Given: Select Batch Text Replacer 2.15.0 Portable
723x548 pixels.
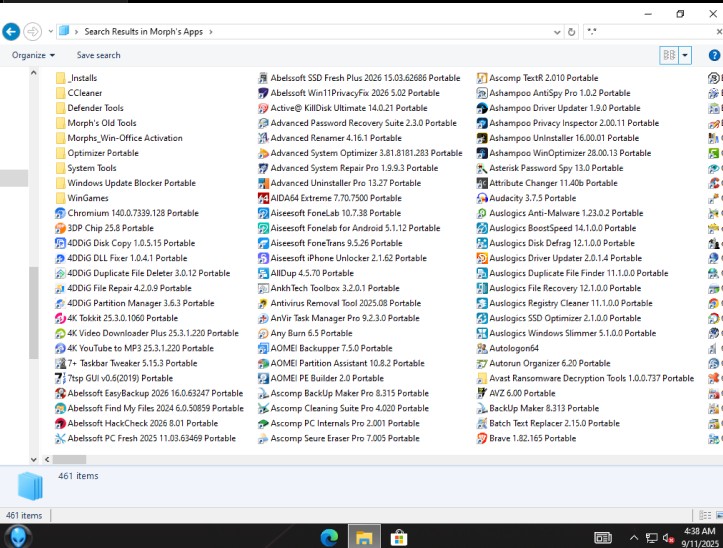Looking at the screenshot, I should pyautogui.click(x=554, y=423).
